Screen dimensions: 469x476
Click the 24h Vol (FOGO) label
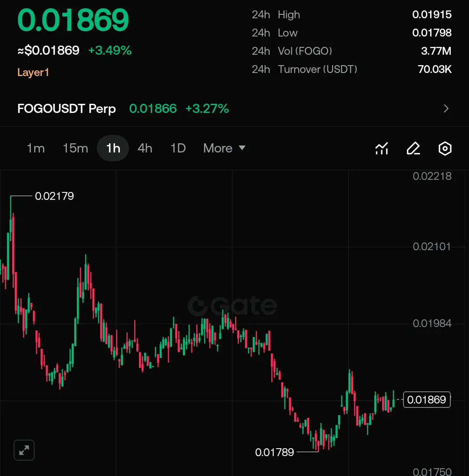[x=292, y=51]
